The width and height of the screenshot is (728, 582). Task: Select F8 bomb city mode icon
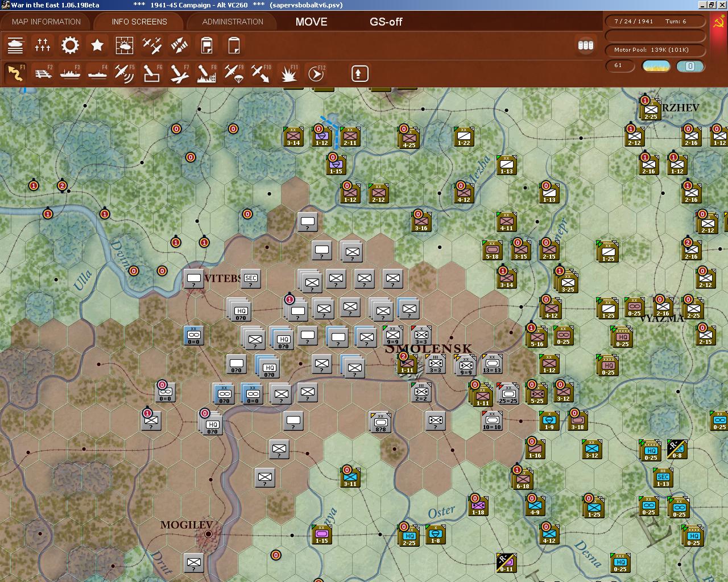206,73
